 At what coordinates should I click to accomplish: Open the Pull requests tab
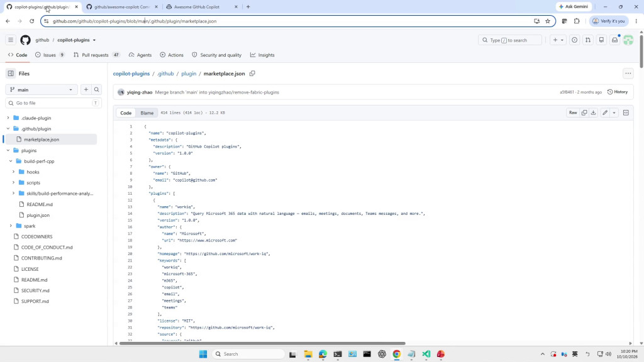coord(96,55)
